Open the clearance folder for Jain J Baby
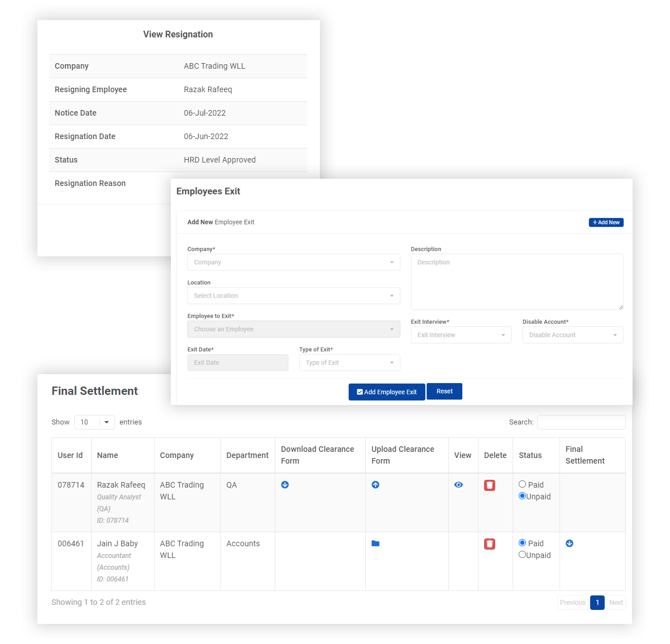 375,543
